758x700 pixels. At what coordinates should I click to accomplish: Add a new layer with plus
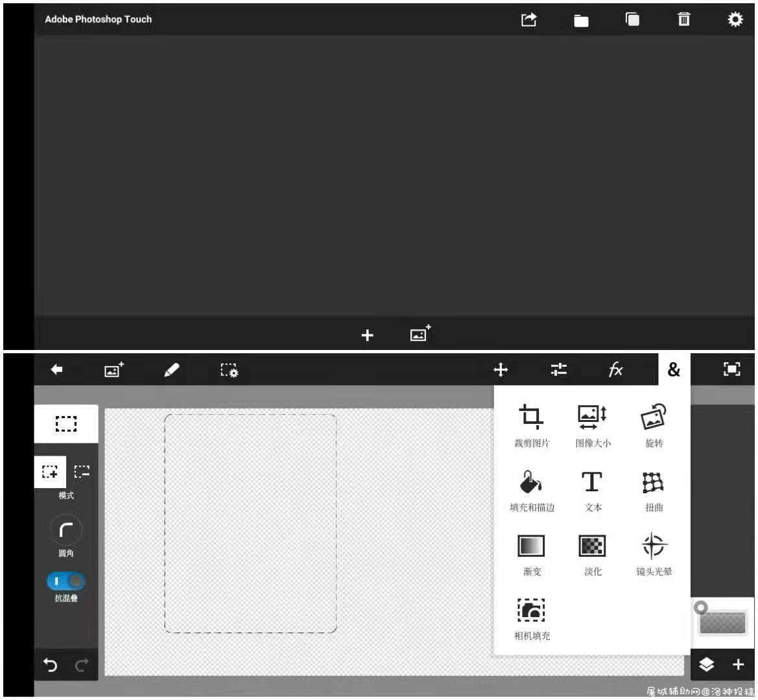click(x=738, y=665)
